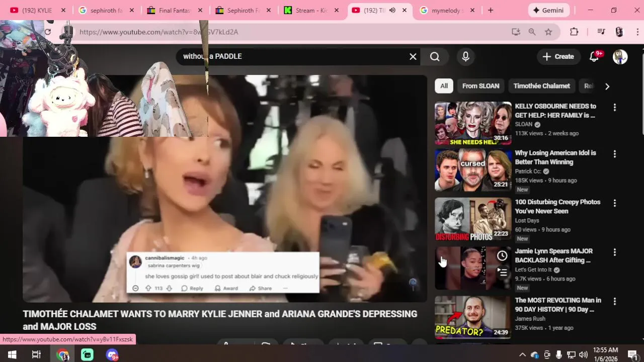
Task: Switch to the Stream - Kick tab
Action: pos(310,10)
